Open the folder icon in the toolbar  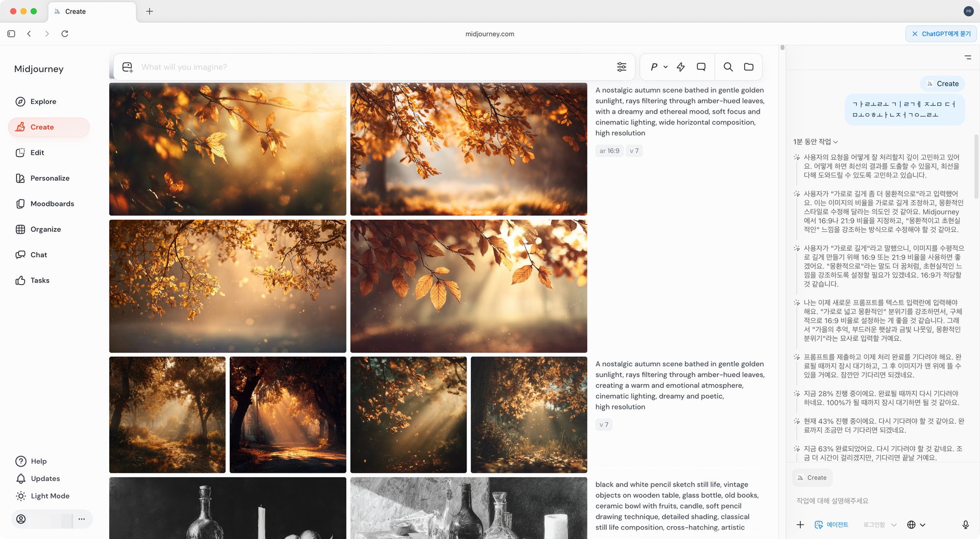pyautogui.click(x=749, y=67)
